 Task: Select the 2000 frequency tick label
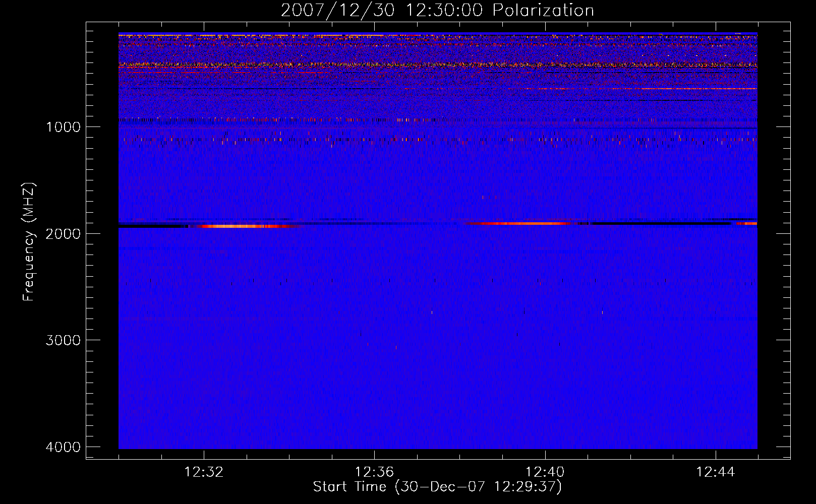click(63, 233)
